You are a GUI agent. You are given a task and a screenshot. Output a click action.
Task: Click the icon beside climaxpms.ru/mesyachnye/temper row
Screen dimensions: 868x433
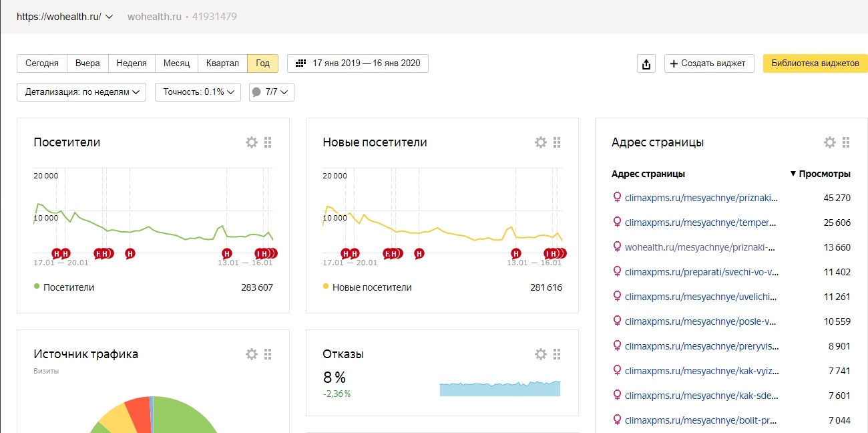pyautogui.click(x=617, y=223)
